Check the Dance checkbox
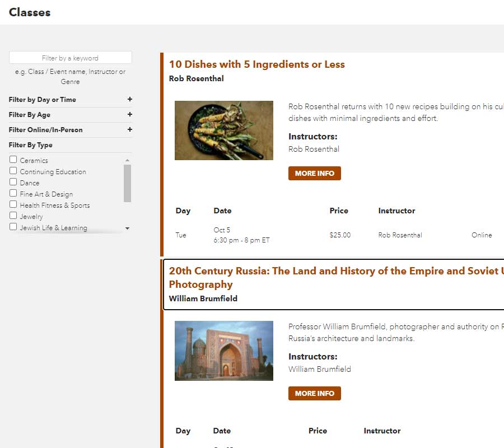Screen dimensions: 504x448 (x=13, y=182)
